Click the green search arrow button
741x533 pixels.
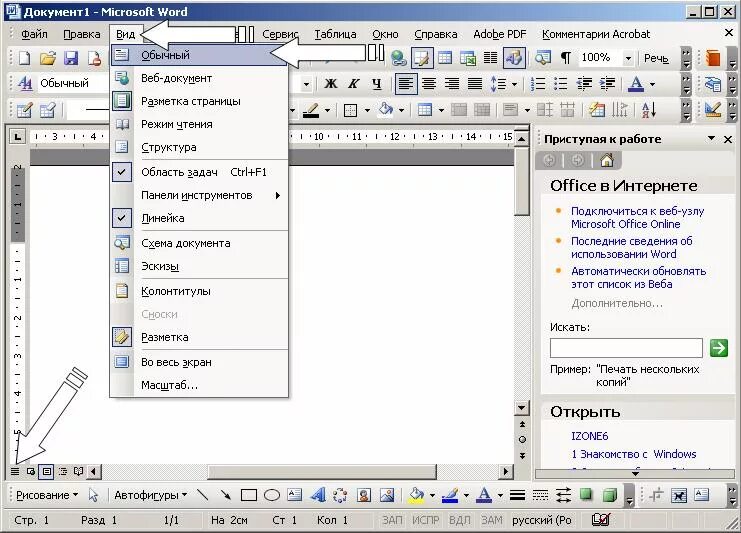pyautogui.click(x=719, y=348)
